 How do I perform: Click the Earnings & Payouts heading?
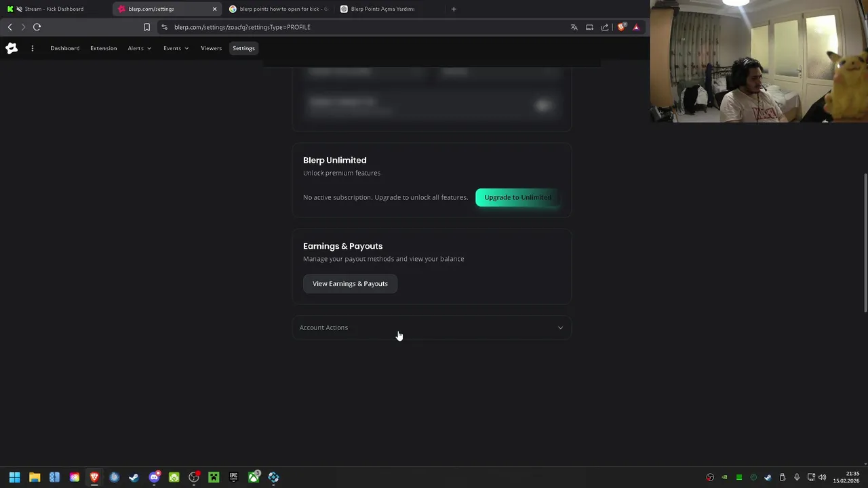342,246
